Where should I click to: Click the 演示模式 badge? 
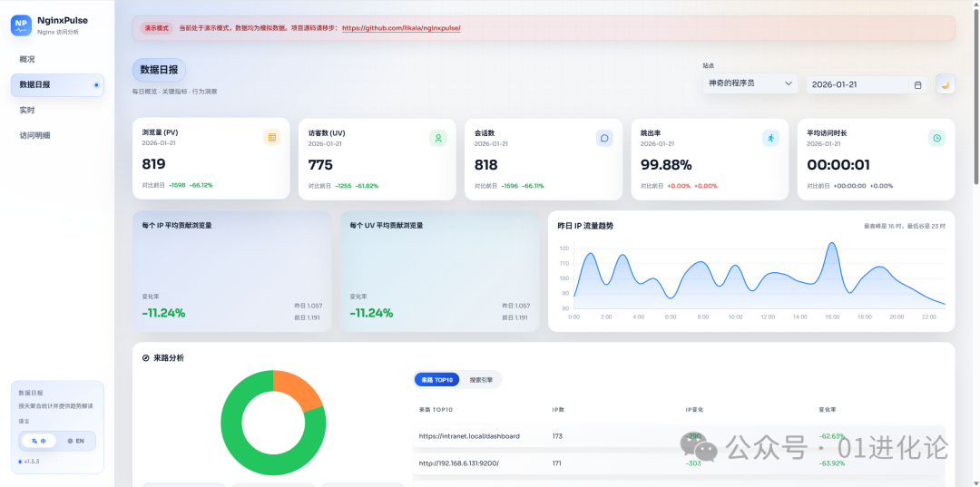tap(156, 28)
